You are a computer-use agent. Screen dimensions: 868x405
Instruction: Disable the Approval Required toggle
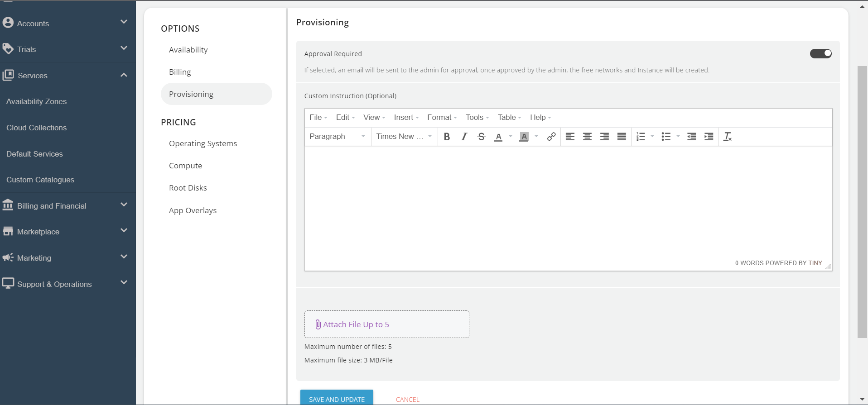point(820,54)
